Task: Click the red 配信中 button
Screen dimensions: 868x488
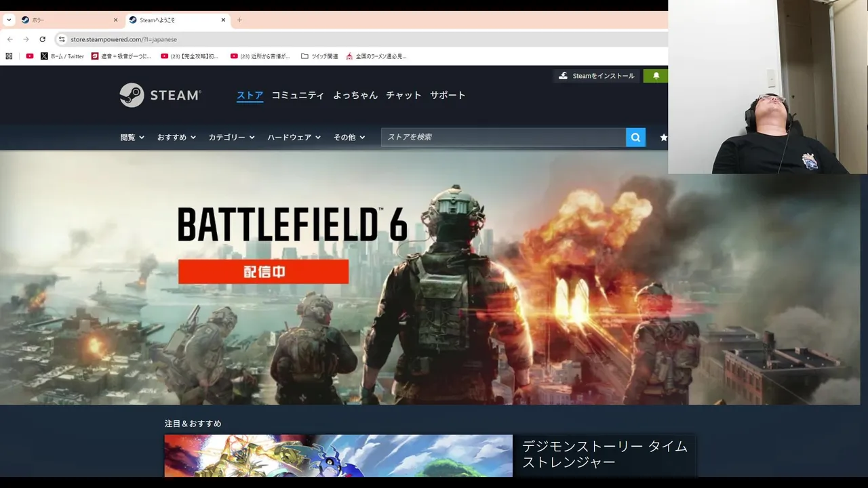Action: [263, 272]
